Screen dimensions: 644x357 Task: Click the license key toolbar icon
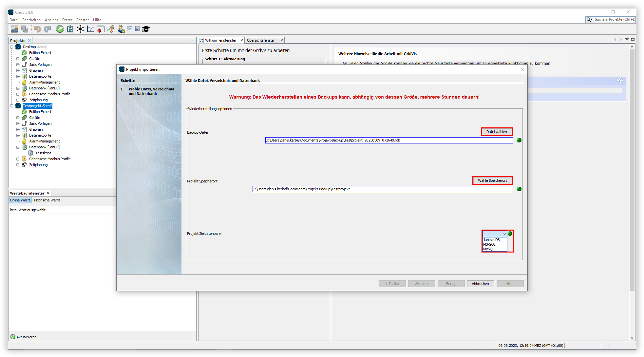coord(111,29)
